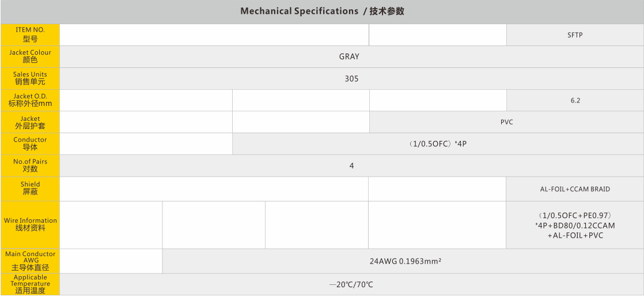Click the 6.2 outer diameter value
Viewport: 644px width, 297px height.
[575, 101]
